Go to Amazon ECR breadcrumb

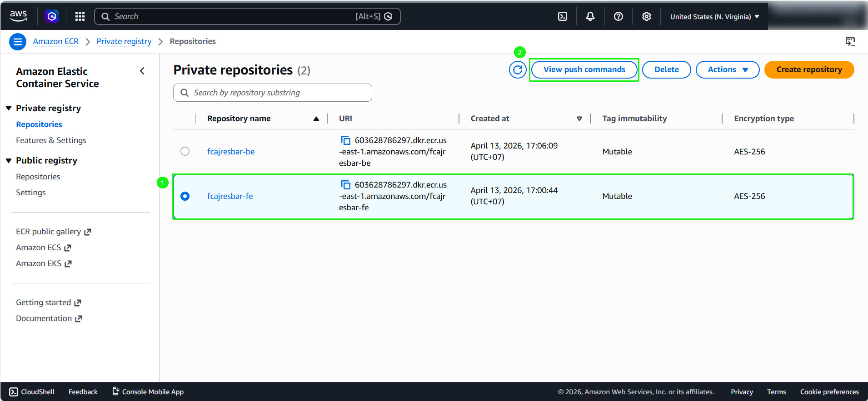click(x=56, y=41)
